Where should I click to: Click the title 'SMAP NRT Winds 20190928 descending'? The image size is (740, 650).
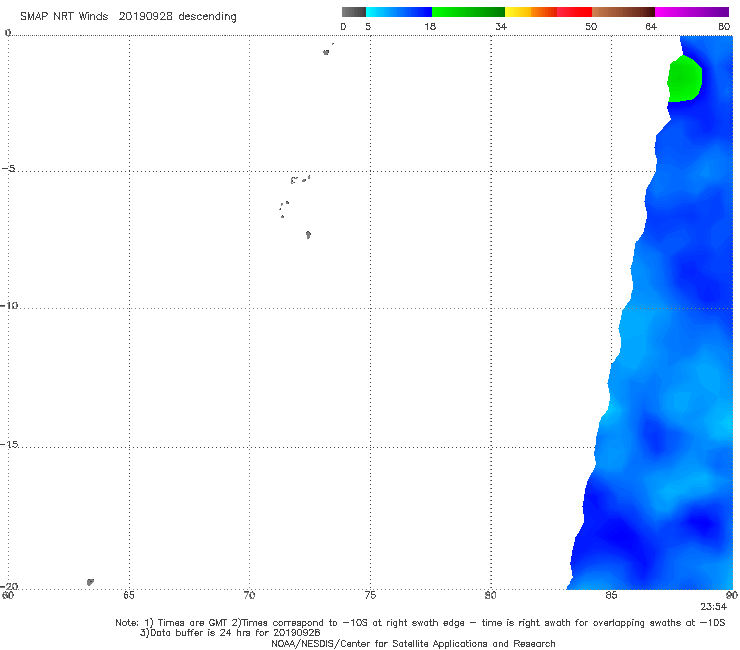tap(128, 17)
